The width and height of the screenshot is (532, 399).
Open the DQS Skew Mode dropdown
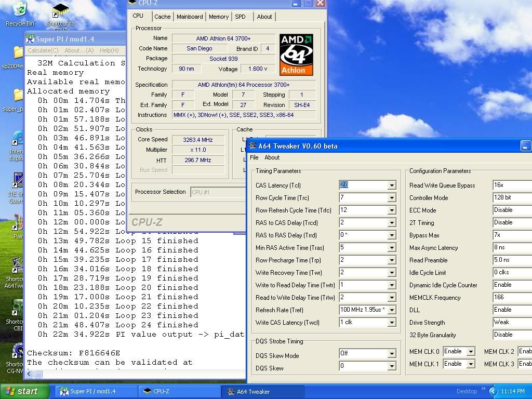[392, 354]
